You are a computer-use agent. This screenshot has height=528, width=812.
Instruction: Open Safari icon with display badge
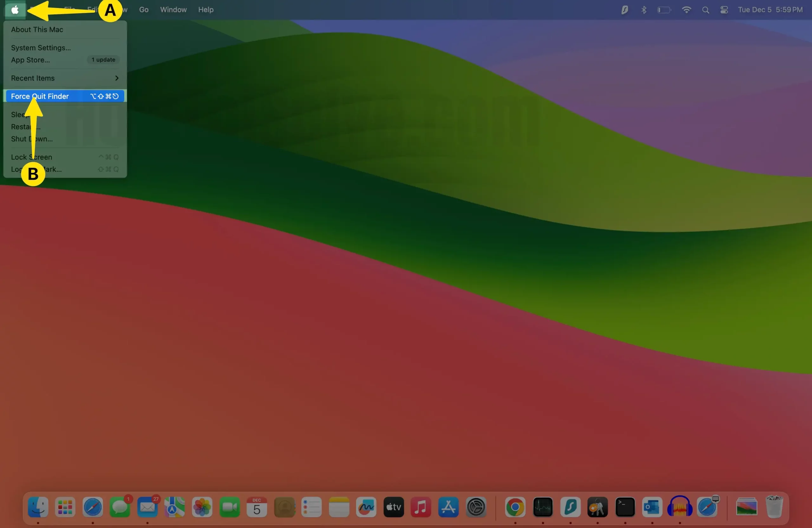pyautogui.click(x=707, y=507)
